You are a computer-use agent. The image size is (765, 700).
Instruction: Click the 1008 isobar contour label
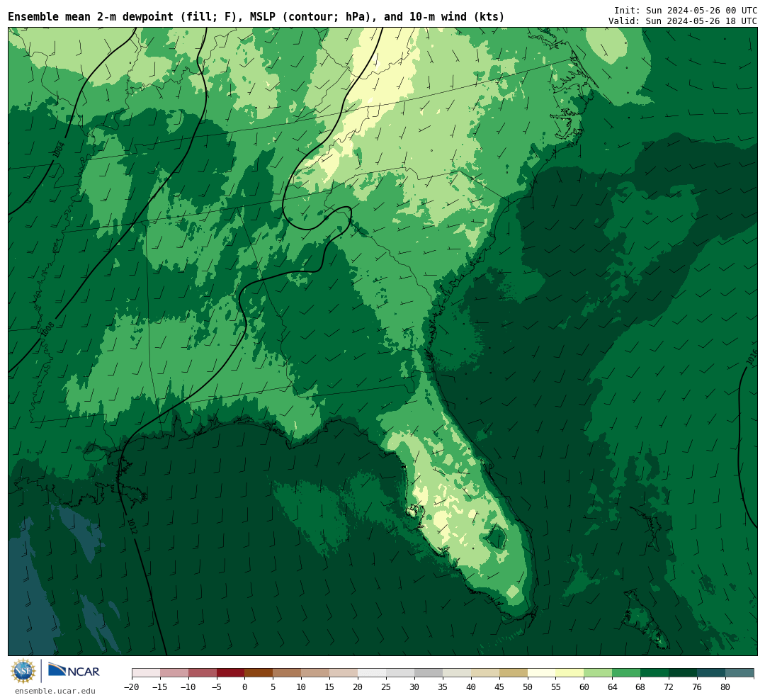[47, 329]
